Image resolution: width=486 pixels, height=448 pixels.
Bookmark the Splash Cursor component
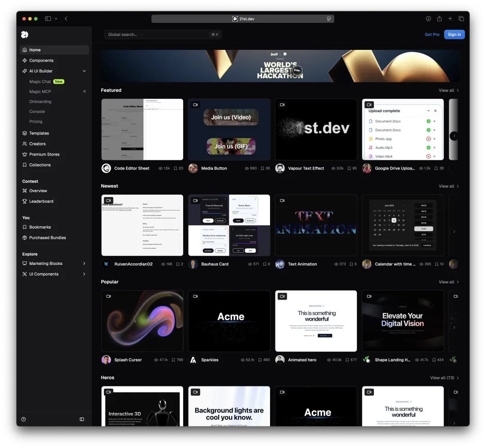[x=174, y=360]
